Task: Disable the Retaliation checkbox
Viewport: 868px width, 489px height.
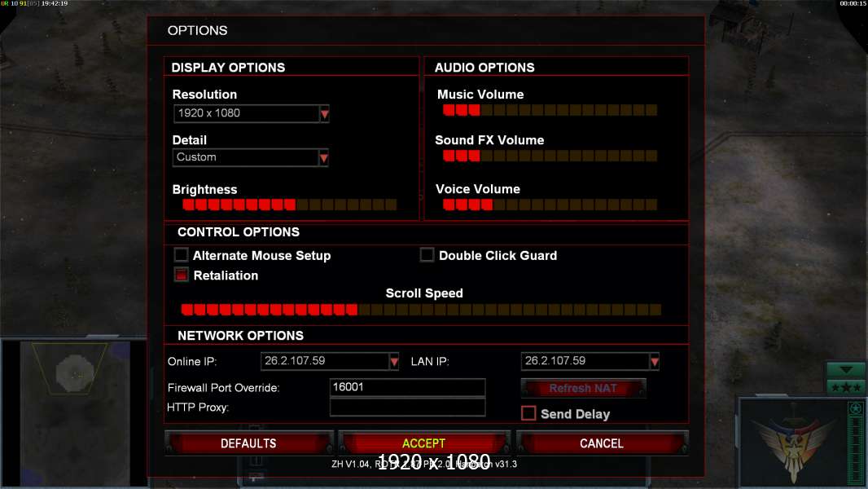Action: click(x=181, y=275)
